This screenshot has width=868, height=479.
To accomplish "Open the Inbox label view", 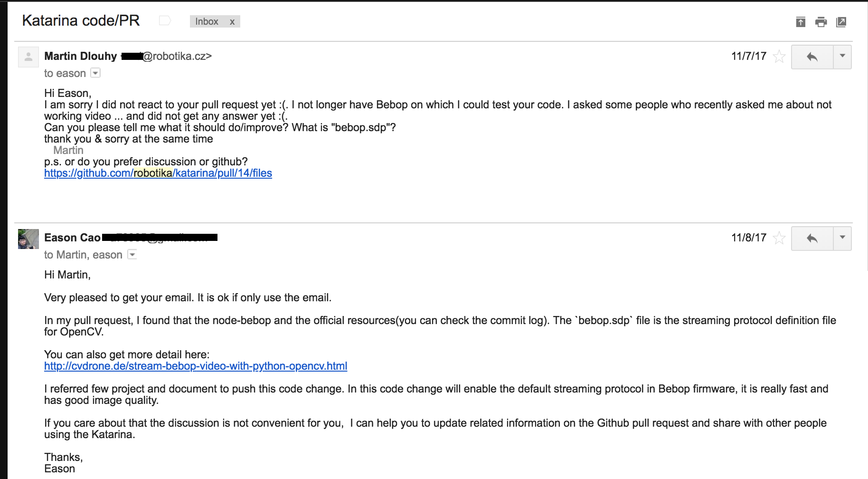I will (x=206, y=21).
